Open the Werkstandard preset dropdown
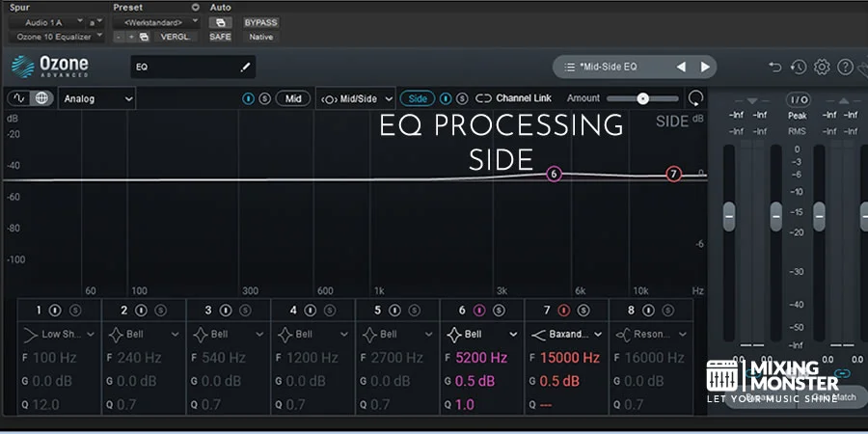The image size is (868, 434). tap(156, 23)
